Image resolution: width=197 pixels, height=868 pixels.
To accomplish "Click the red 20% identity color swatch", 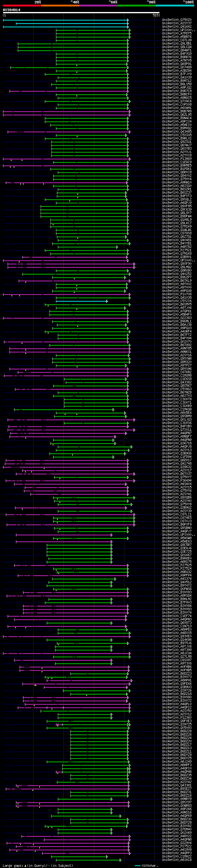I will (x=22, y=6).
